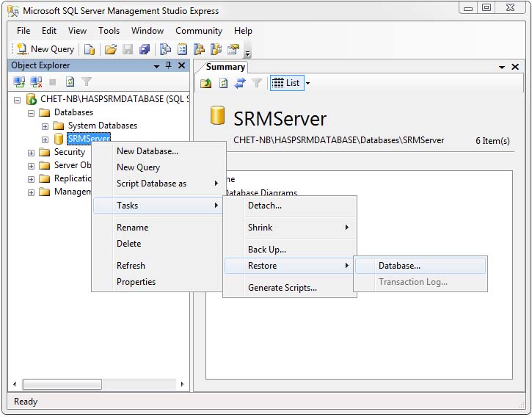Expand the Security folder
Screen dimensions: 532x417
32,153
